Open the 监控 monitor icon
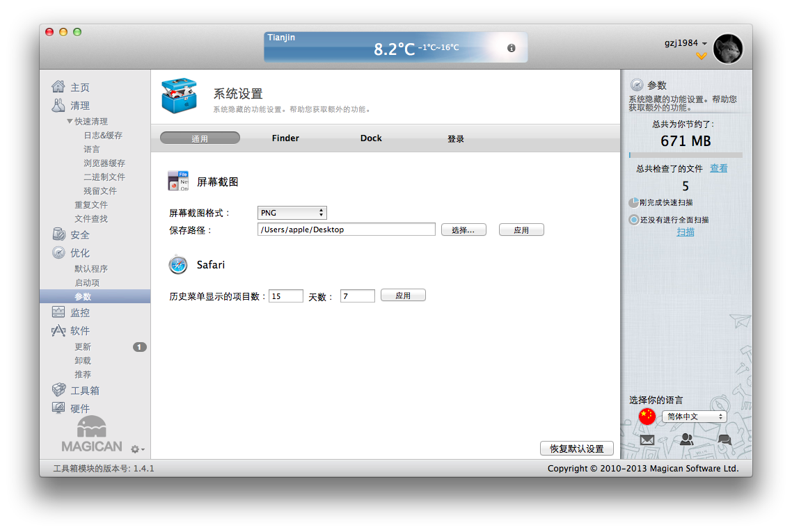 [58, 312]
